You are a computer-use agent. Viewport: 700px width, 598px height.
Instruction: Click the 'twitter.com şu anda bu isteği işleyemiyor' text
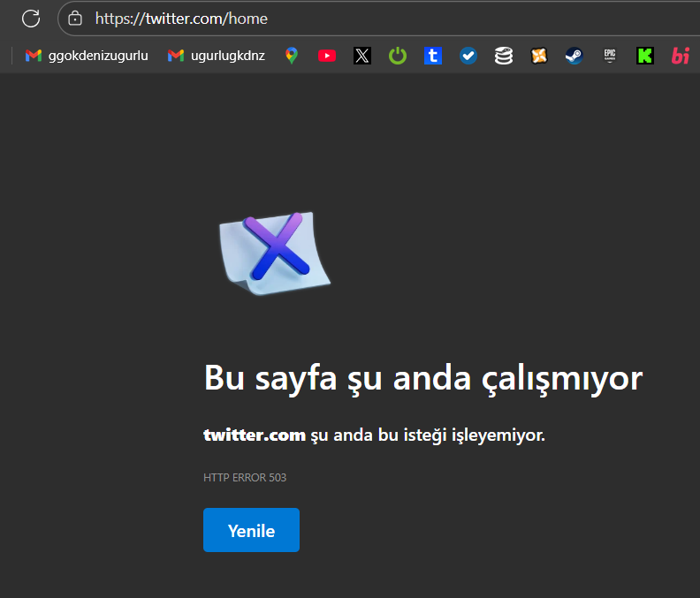(x=374, y=435)
